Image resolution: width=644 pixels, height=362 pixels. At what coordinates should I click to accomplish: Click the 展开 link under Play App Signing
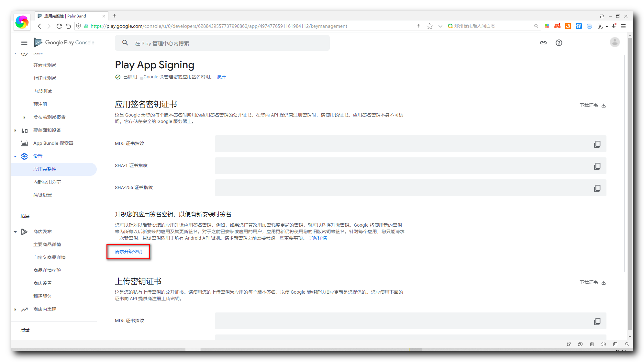(221, 77)
